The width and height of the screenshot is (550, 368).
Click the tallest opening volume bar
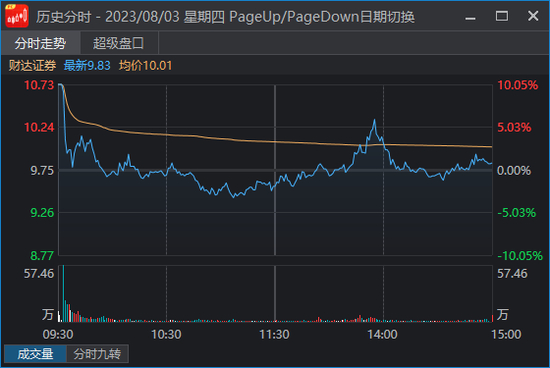click(x=63, y=294)
